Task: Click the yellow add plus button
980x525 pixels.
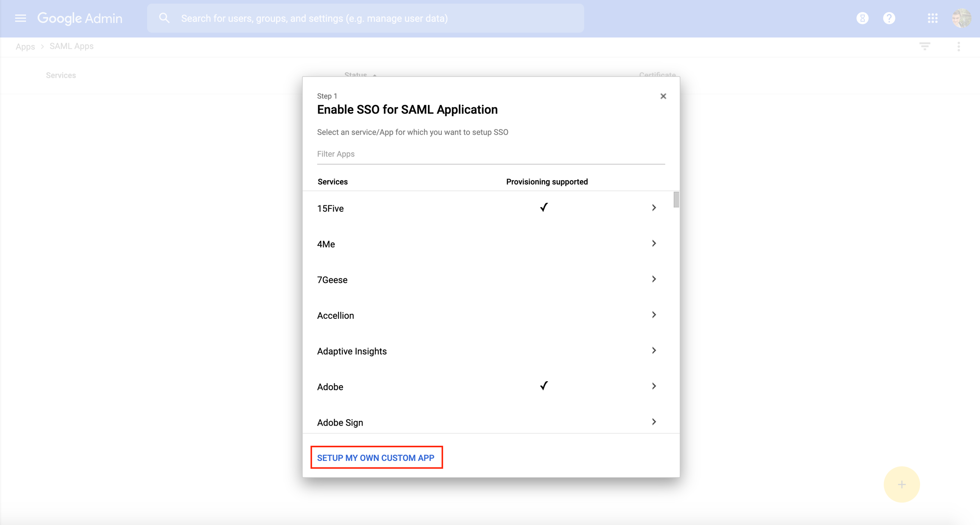Action: (901, 484)
